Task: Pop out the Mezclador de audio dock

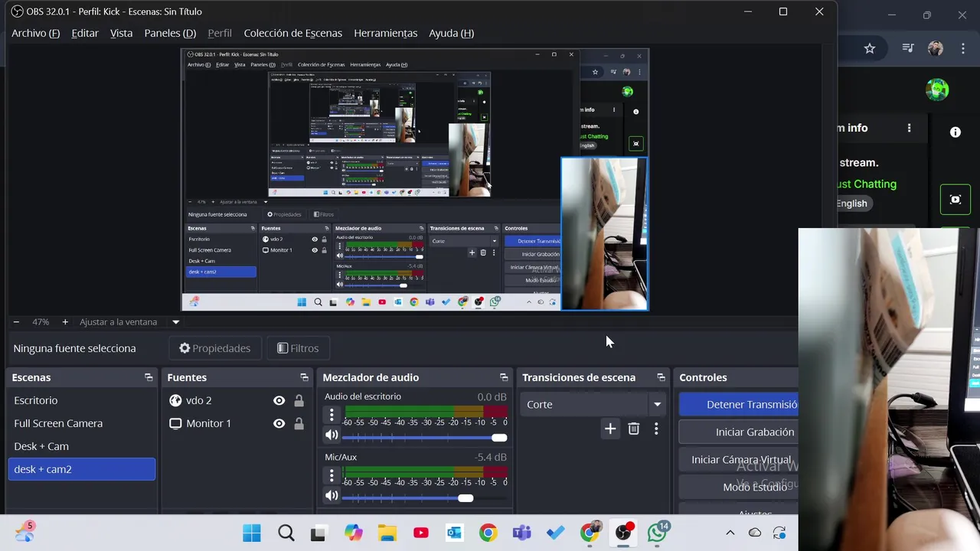Action: click(x=504, y=377)
